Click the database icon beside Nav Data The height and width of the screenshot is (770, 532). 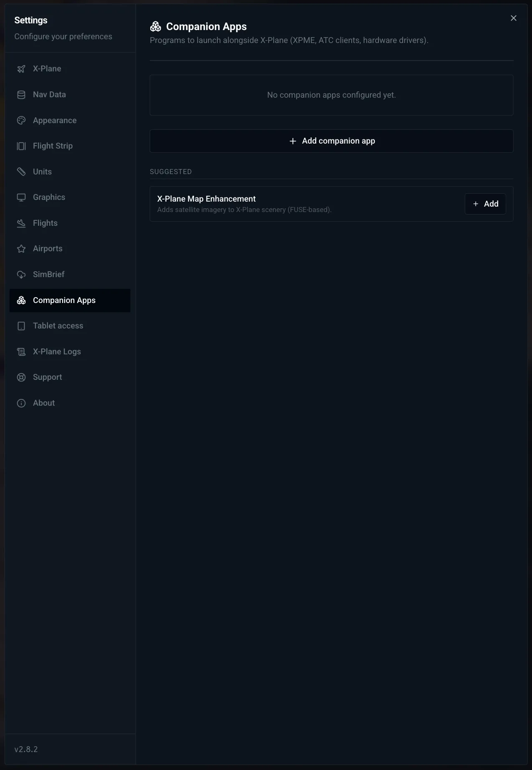[21, 95]
